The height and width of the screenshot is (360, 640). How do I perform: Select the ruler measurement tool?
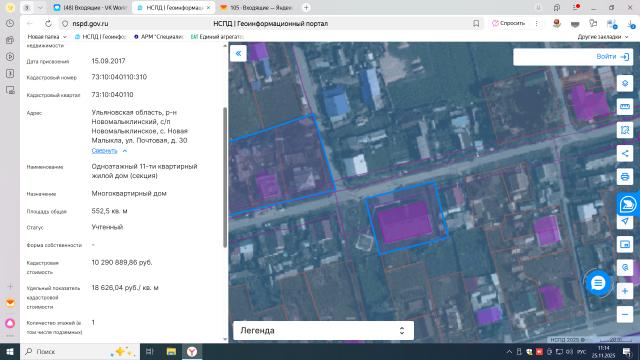pyautogui.click(x=625, y=107)
